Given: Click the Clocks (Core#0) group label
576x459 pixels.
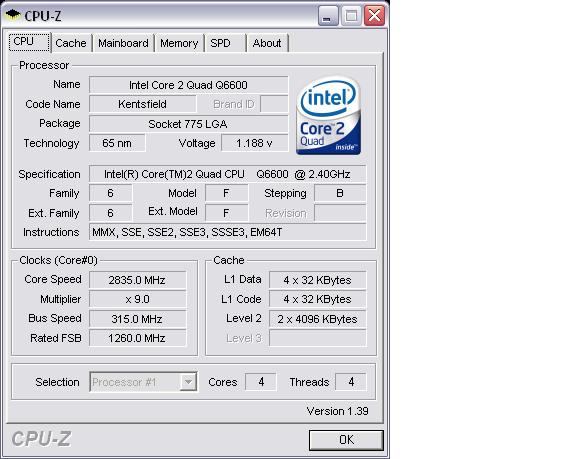Looking at the screenshot, I should point(58,260).
